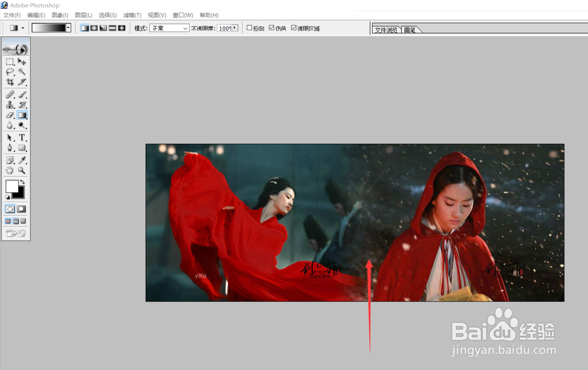Click the background color swatch

20,195
